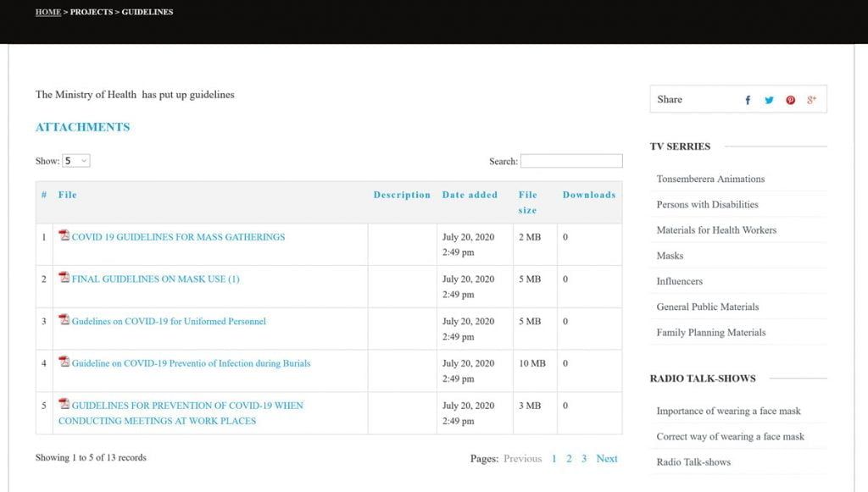
Task: Share page on Facebook icon
Action: (748, 100)
